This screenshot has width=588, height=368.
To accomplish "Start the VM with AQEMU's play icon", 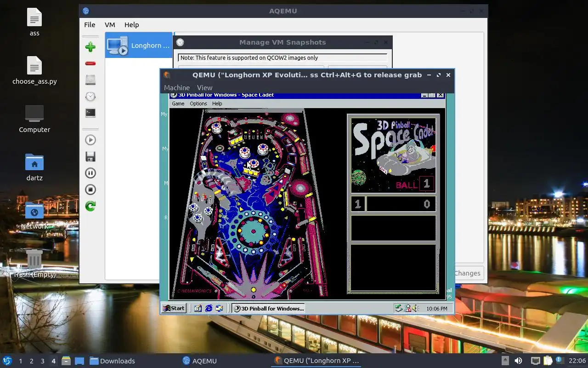I will pyautogui.click(x=90, y=140).
